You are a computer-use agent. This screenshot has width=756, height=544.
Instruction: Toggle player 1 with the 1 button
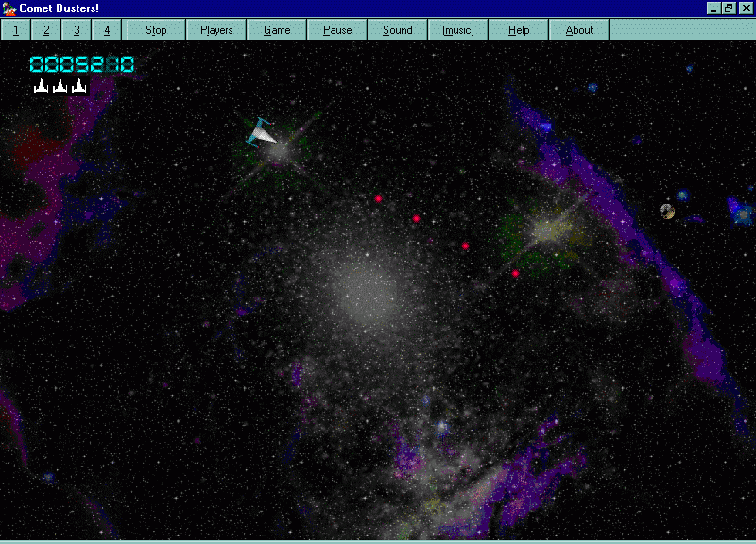point(15,29)
